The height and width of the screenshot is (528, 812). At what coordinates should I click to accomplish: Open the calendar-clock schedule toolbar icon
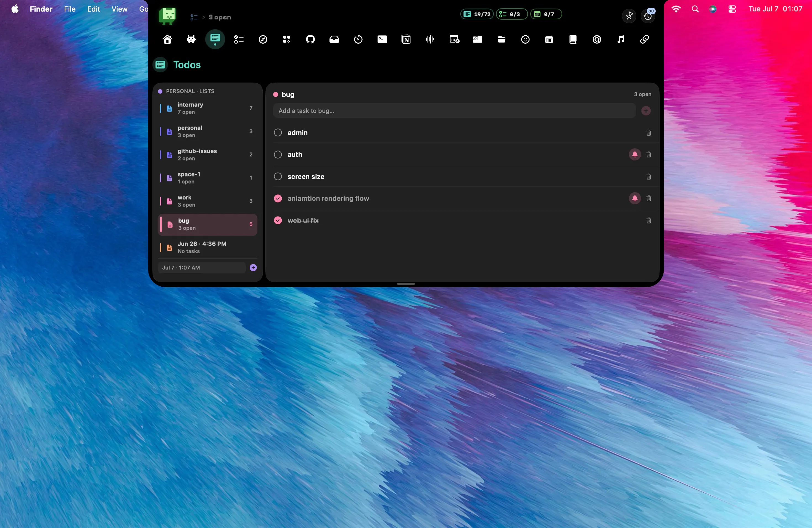click(x=454, y=39)
